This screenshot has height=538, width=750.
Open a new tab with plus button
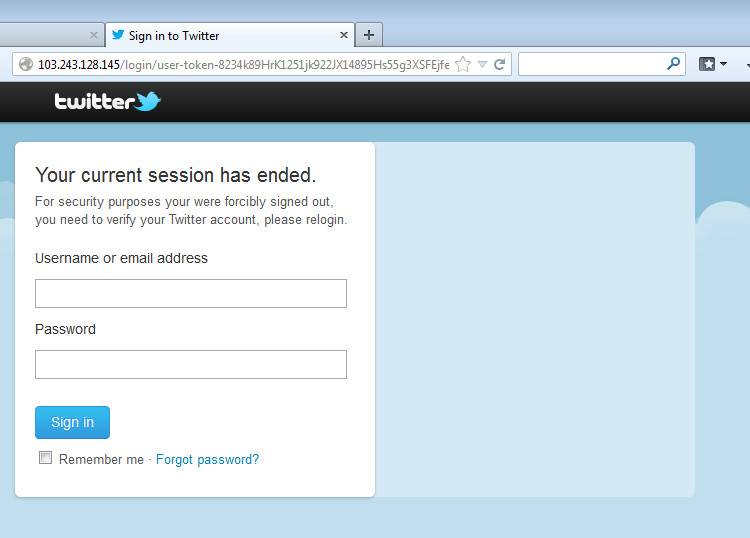[369, 35]
